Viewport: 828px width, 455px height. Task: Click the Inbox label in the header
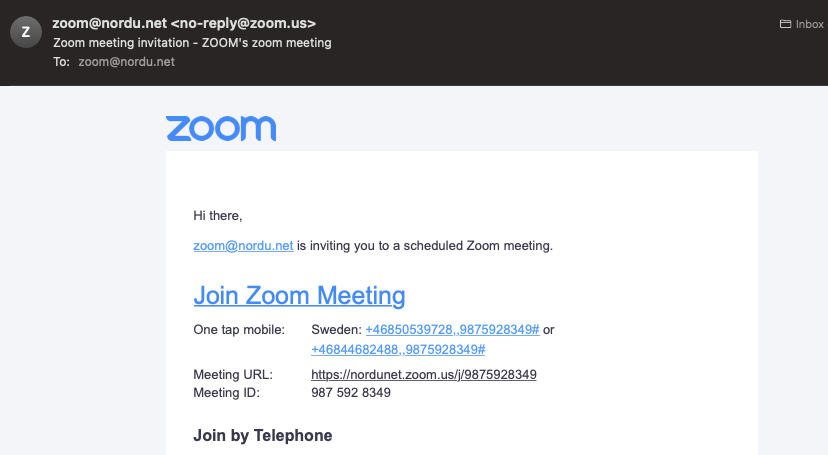810,24
